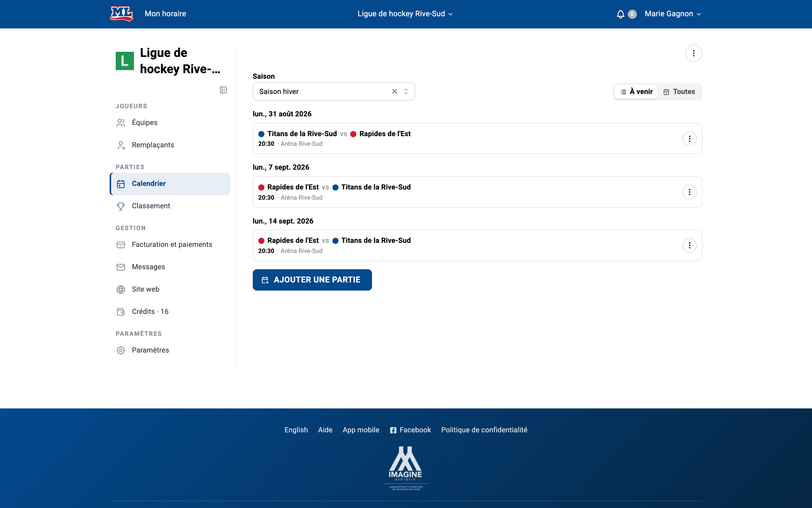Open Marie Gagnon user menu
812x508 pixels.
tap(673, 14)
